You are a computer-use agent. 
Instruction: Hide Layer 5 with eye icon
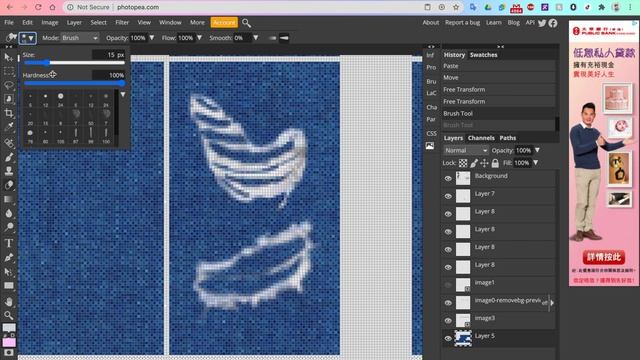448,338
